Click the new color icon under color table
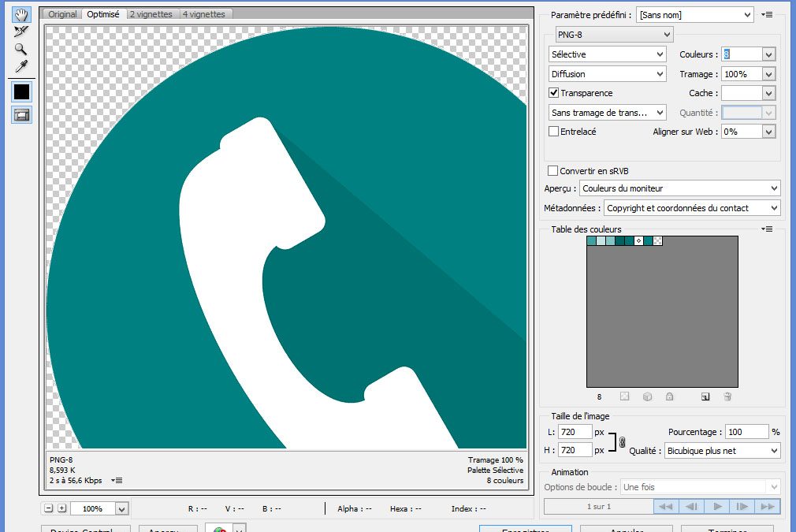The image size is (796, 532). (x=705, y=396)
